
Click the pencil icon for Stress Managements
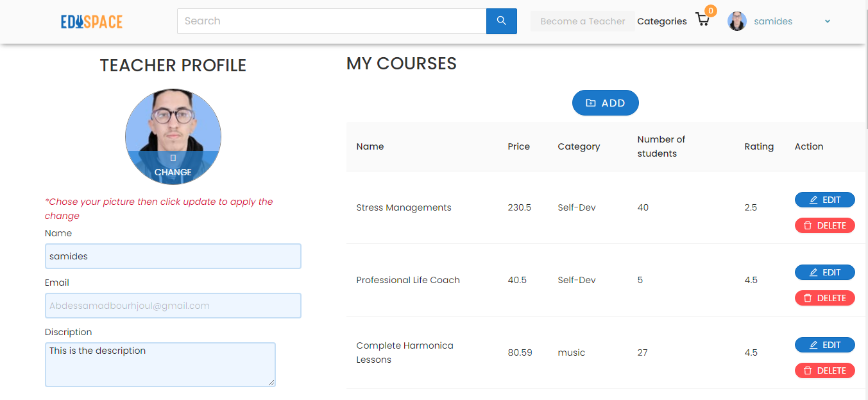click(813, 200)
